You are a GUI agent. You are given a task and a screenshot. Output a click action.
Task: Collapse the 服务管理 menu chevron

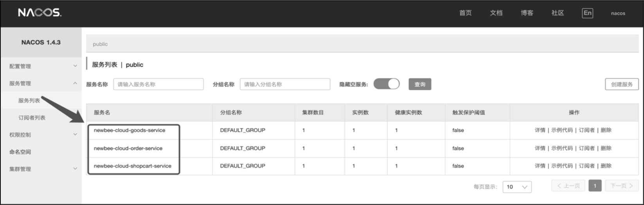[x=75, y=83]
